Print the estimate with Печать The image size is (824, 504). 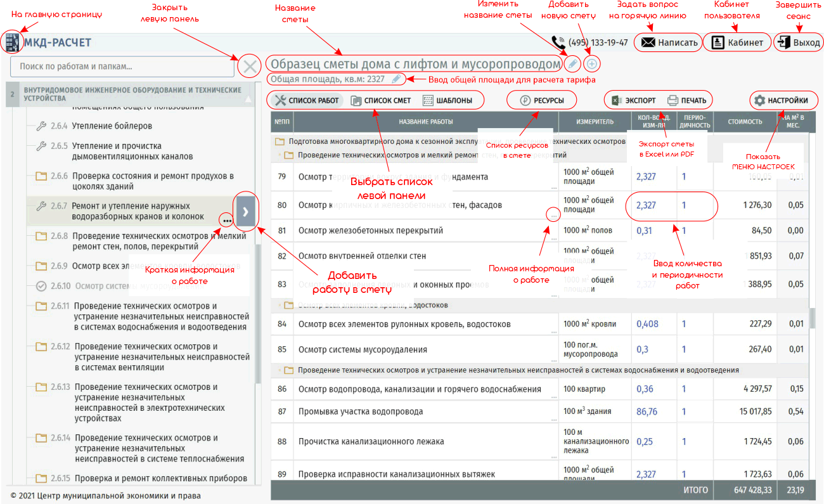[687, 100]
